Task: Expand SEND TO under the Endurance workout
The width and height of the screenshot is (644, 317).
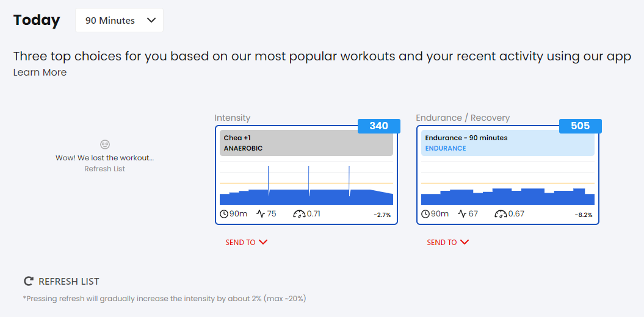Action: [447, 243]
